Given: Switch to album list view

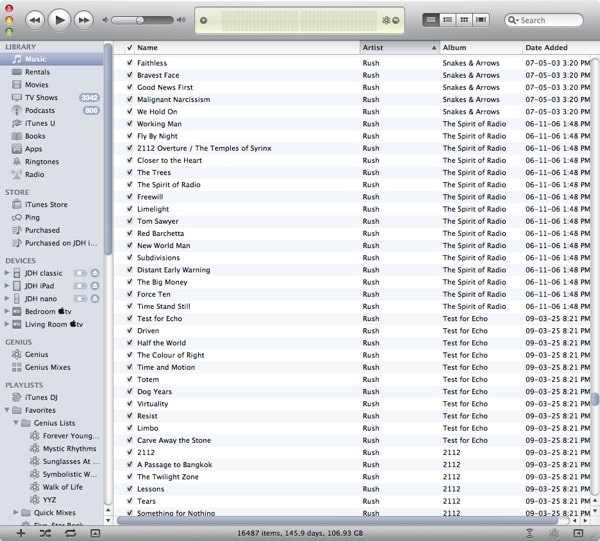Looking at the screenshot, I should tap(447, 20).
